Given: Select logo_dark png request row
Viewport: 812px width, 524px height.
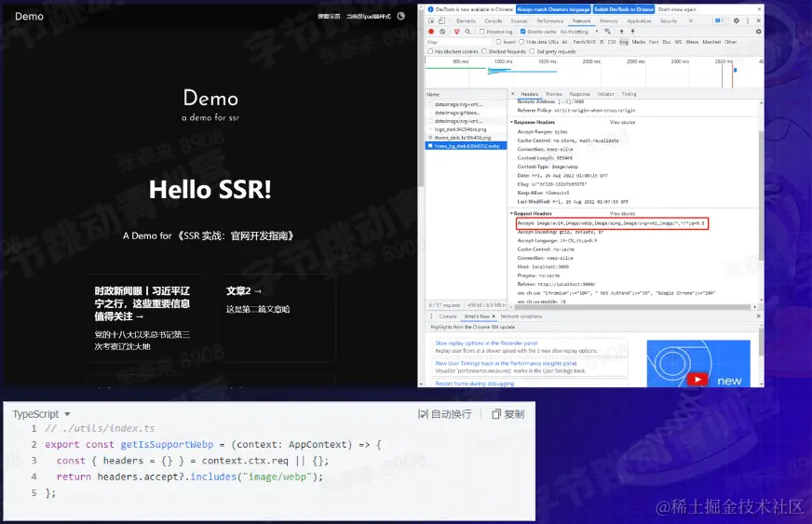Looking at the screenshot, I should pos(466,129).
